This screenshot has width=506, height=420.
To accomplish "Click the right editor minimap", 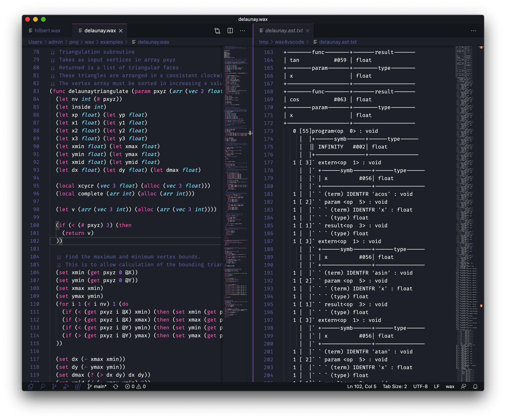I will point(466,214).
